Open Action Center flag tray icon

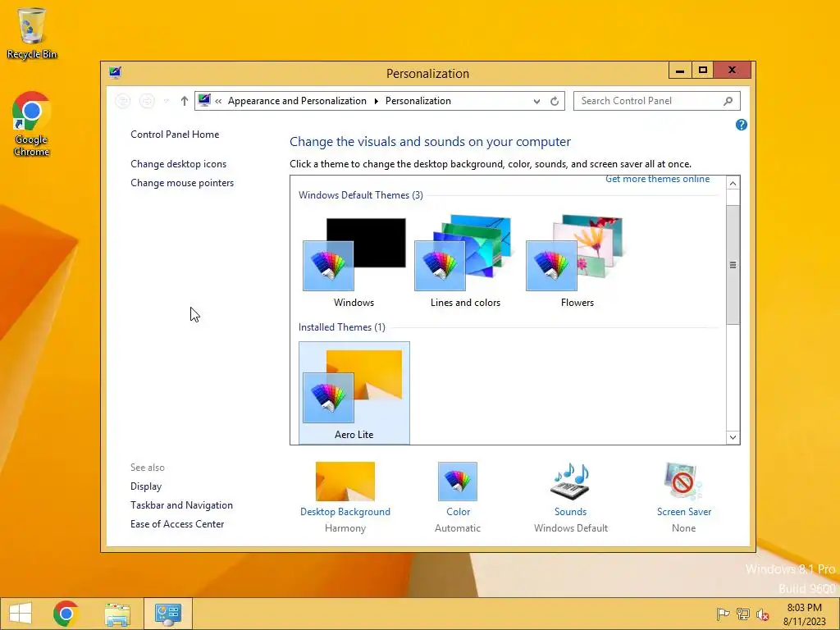tap(723, 614)
